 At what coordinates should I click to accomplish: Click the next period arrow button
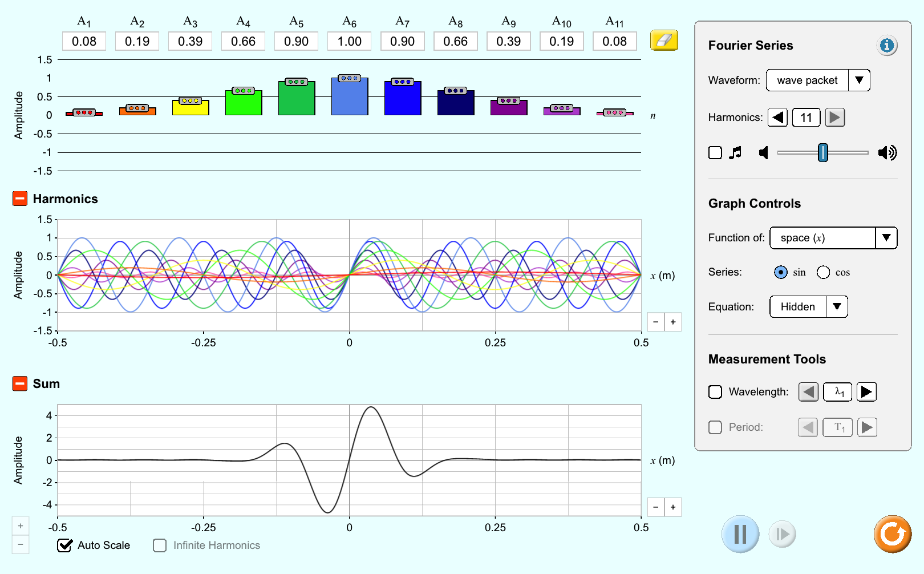(x=867, y=427)
